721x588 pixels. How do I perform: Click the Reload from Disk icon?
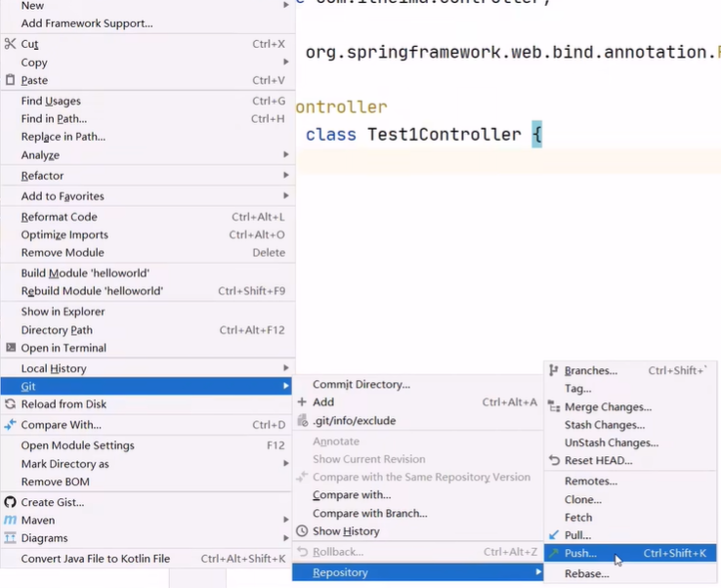(x=10, y=404)
